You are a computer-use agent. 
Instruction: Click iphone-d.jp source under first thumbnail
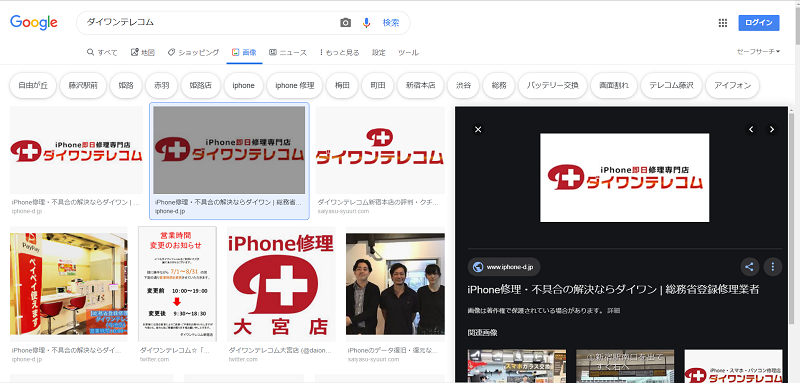coord(27,211)
